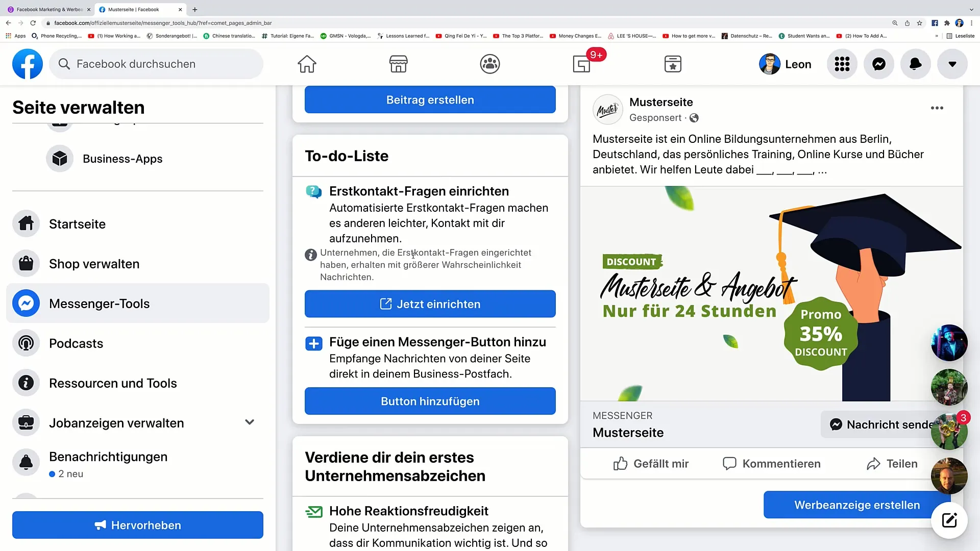Open the Favorites star icon in top bar
This screenshot has height=551, width=980.
click(x=673, y=64)
